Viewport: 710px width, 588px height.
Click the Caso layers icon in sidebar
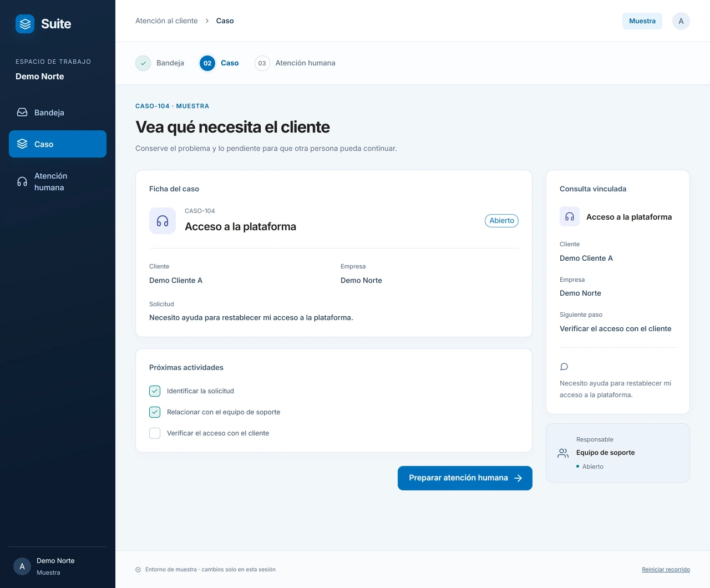coord(22,144)
